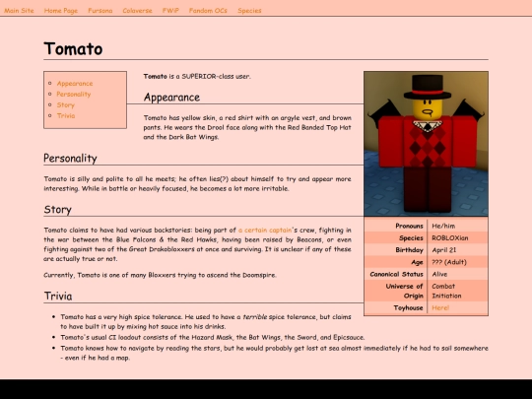
Task: Click the 'Alive' canonical status value
Action: coord(439,274)
